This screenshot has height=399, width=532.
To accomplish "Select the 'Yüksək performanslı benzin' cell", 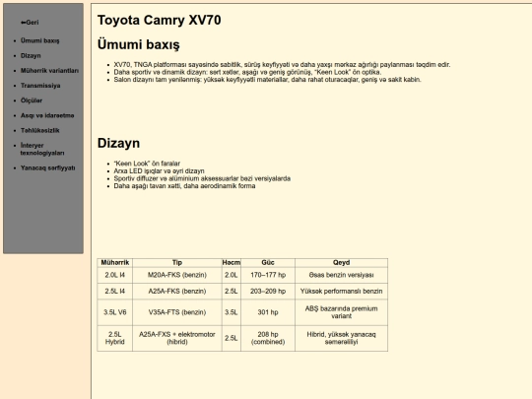I will tap(341, 291).
